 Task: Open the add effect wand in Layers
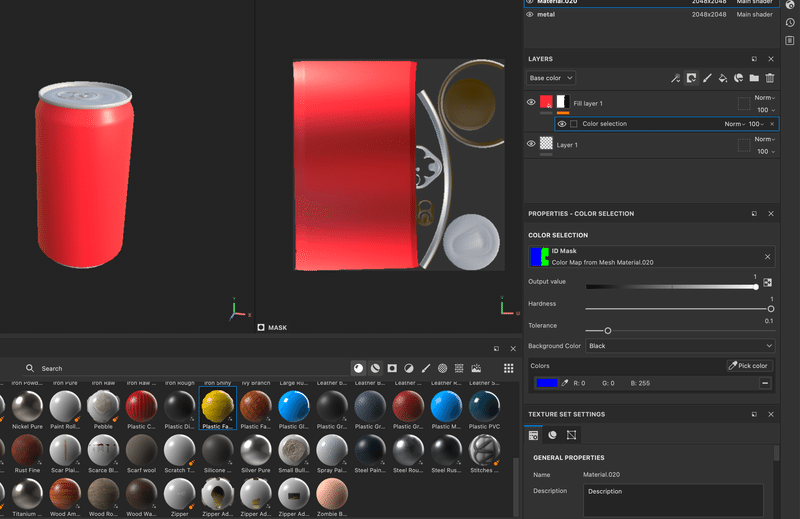[x=675, y=78]
